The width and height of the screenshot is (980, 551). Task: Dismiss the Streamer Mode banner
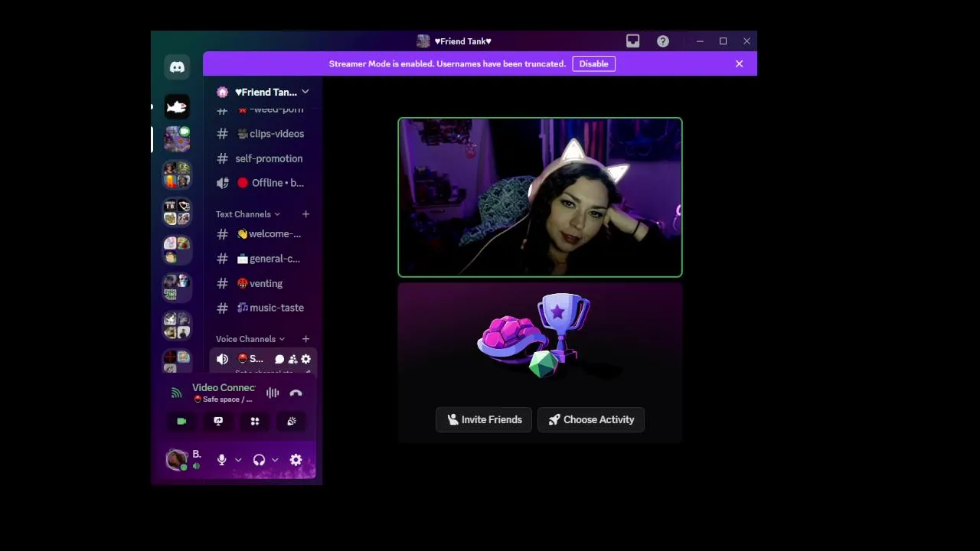point(740,64)
